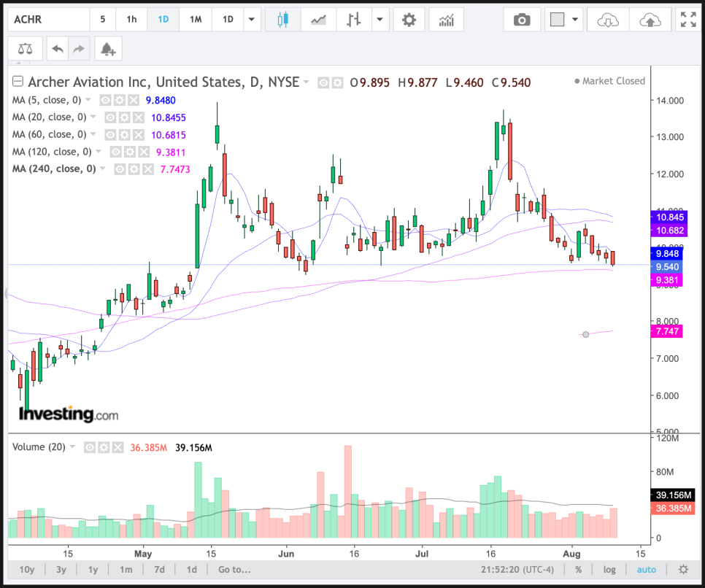This screenshot has height=588, width=705.
Task: Load chart layout with the cloud download icon
Action: click(607, 19)
